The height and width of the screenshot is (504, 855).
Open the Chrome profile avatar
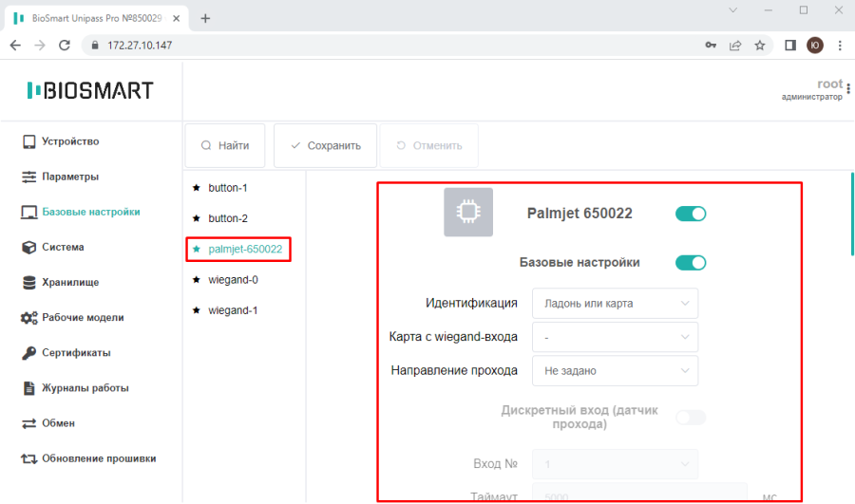[x=815, y=46]
